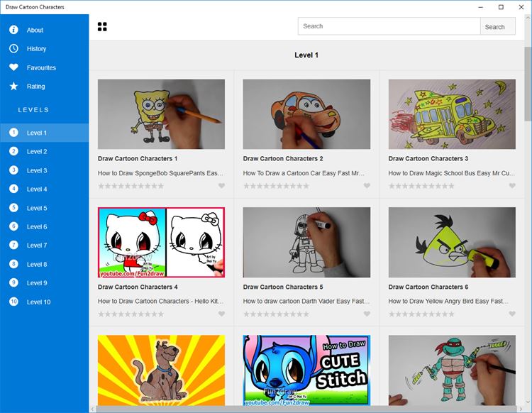The height and width of the screenshot is (413, 532).
Task: Go to Level 4 label
Action: coord(37,189)
